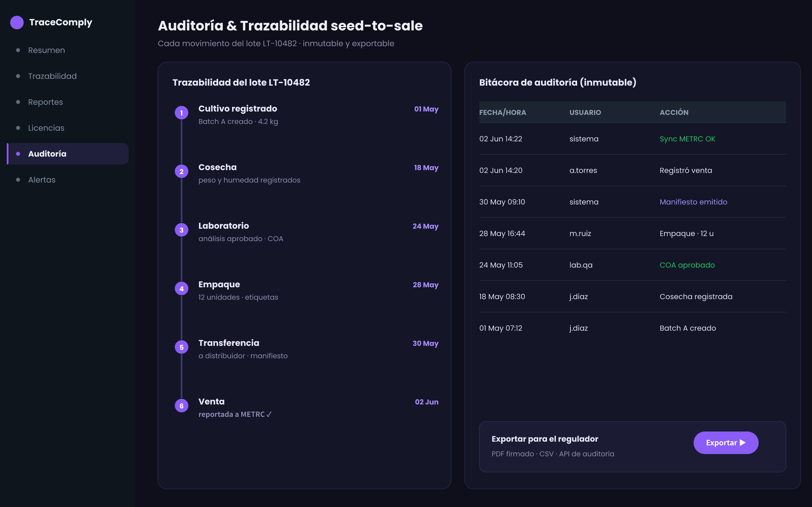The width and height of the screenshot is (812, 507).
Task: Sort by the FECHA/HORA column header
Action: tap(502, 112)
